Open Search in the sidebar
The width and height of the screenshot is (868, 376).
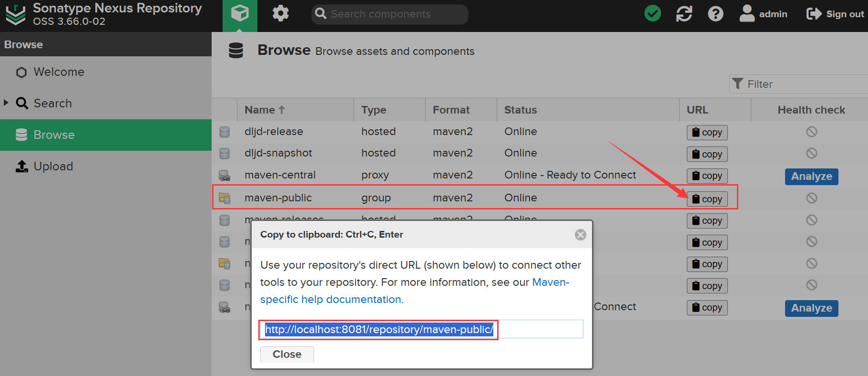[106, 103]
